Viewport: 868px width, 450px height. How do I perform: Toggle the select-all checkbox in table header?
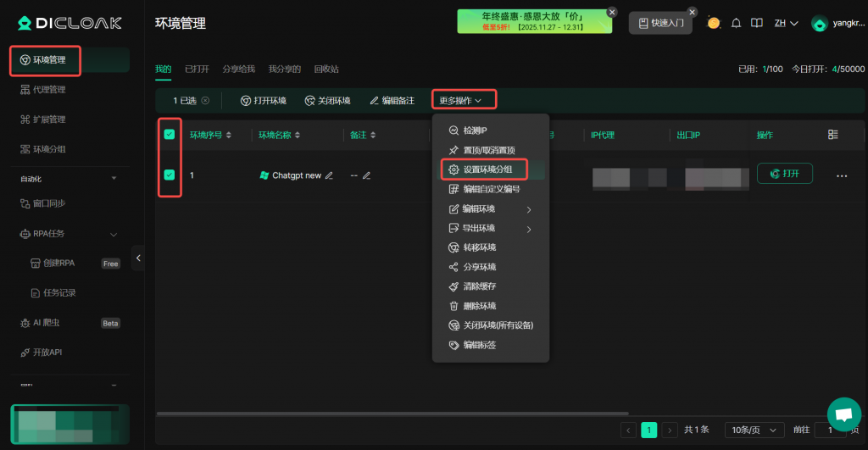[170, 134]
